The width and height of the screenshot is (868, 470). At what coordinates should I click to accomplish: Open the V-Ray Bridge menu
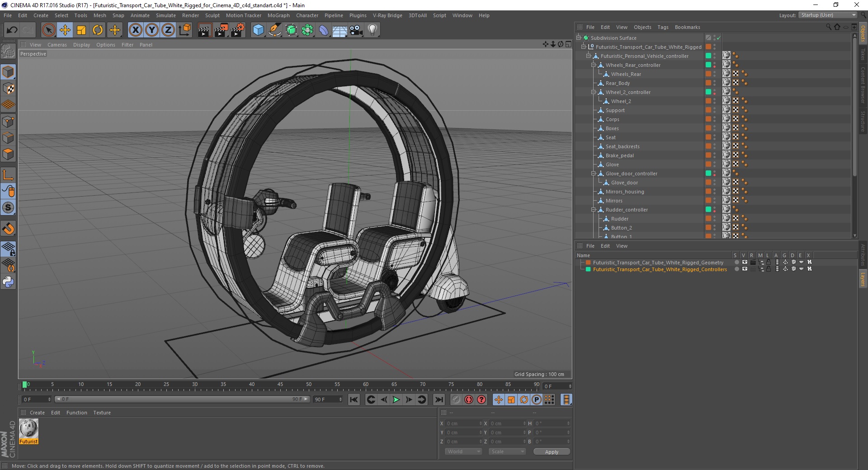[x=387, y=15]
